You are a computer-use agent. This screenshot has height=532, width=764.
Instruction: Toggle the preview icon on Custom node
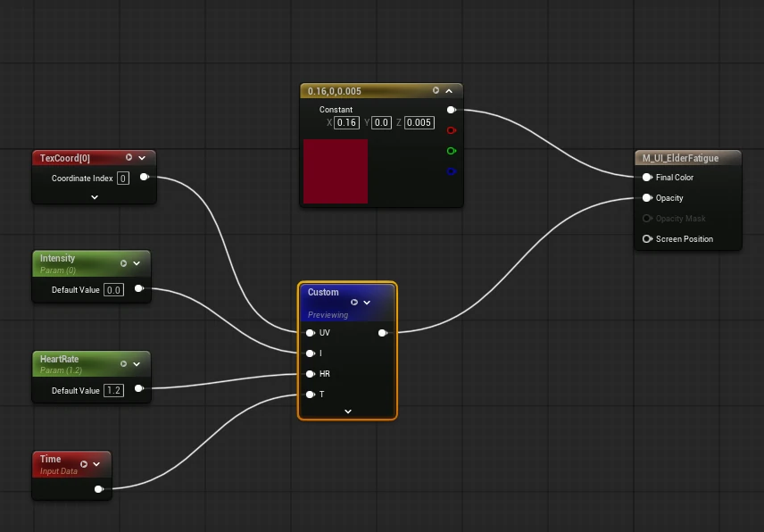[354, 302]
